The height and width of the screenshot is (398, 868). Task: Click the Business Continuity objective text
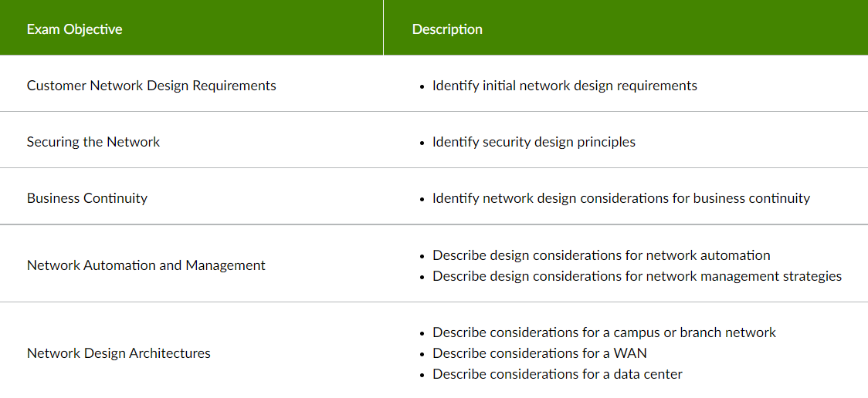tap(87, 198)
